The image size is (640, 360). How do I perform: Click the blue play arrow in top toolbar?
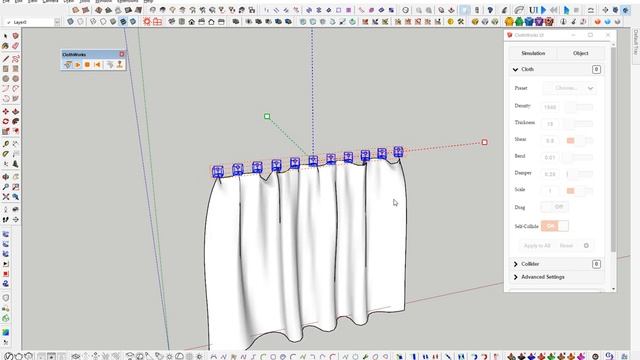pos(543,10)
